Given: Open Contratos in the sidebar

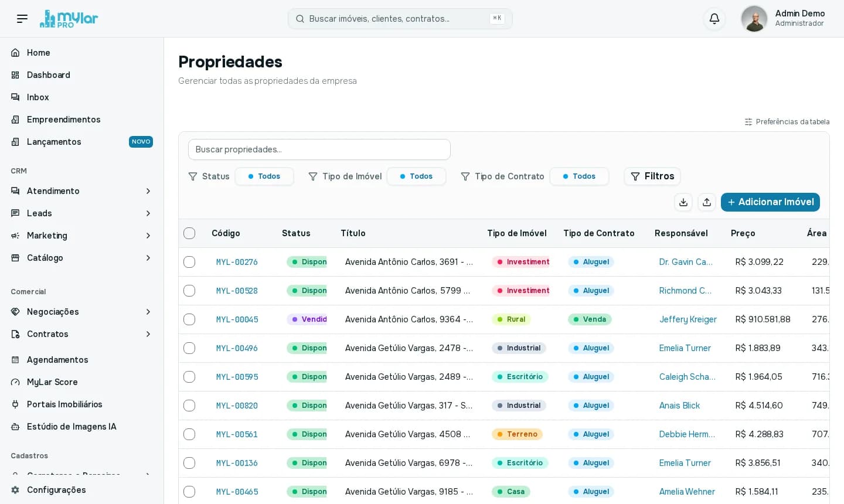Looking at the screenshot, I should pyautogui.click(x=81, y=334).
